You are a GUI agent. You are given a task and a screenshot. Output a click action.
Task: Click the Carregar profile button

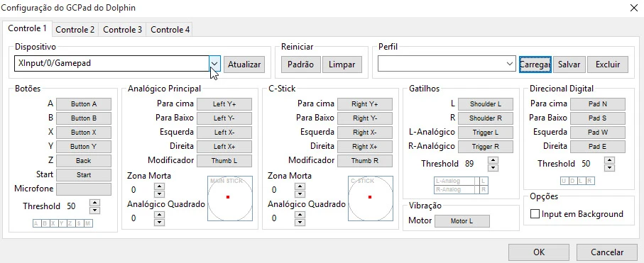(x=535, y=65)
